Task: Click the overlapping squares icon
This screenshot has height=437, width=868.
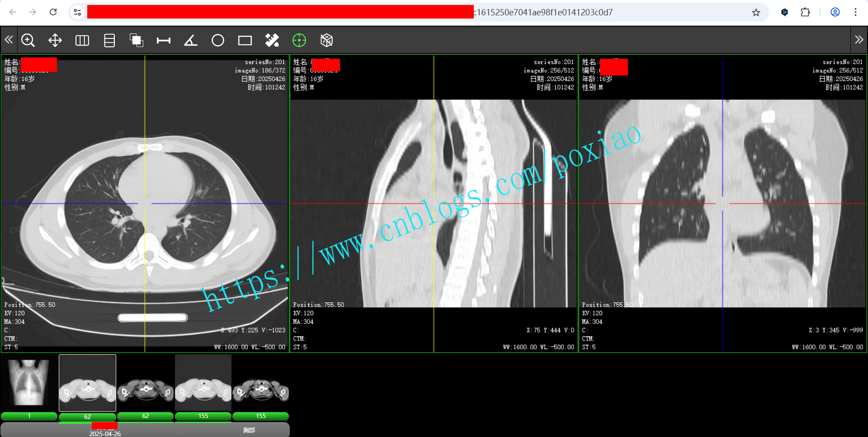Action: (x=137, y=41)
